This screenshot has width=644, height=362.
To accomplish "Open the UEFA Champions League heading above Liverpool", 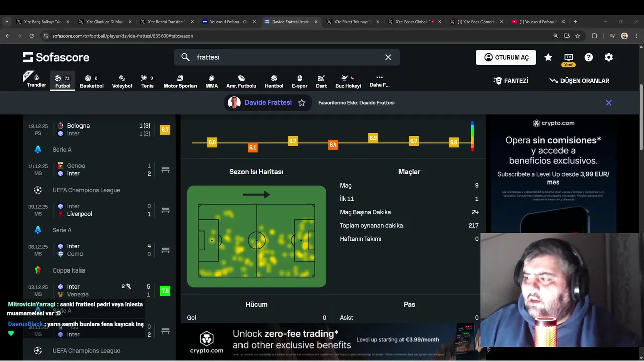I will pyautogui.click(x=86, y=190).
